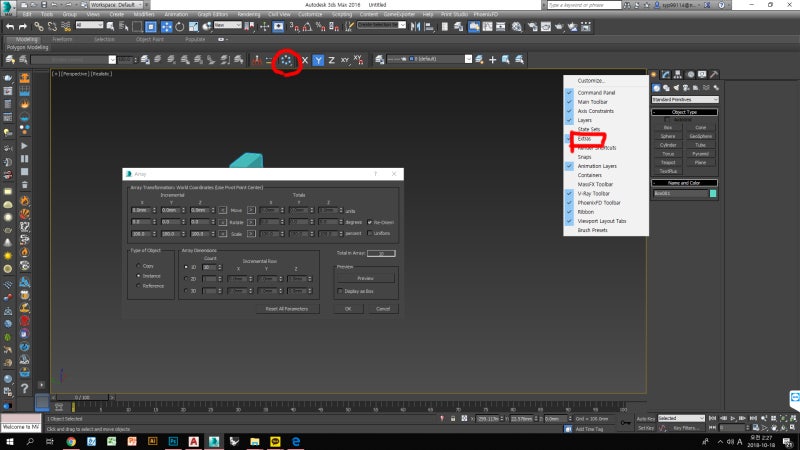Select the Shapes category icon

pyautogui.click(x=666, y=88)
